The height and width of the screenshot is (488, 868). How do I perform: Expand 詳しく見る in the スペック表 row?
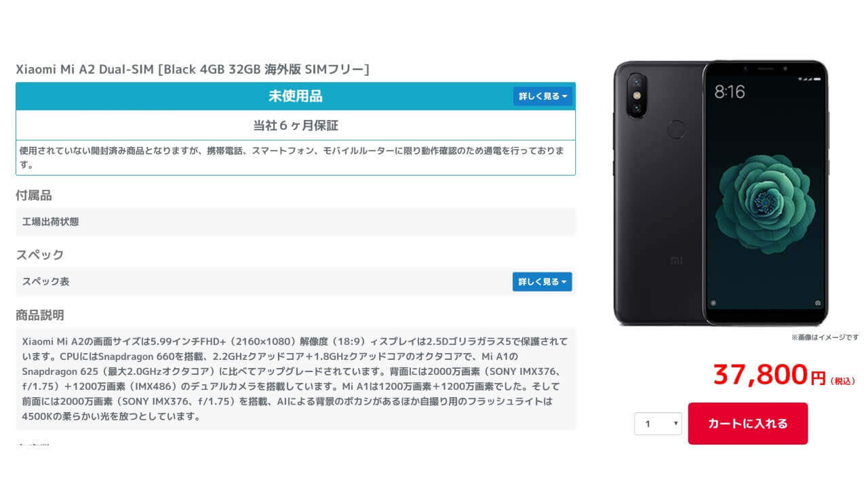542,281
